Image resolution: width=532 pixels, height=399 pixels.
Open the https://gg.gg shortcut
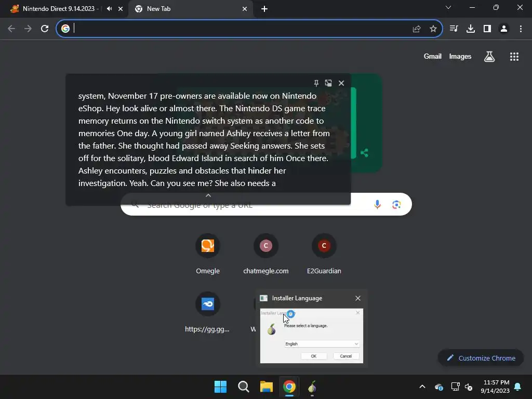point(207,312)
